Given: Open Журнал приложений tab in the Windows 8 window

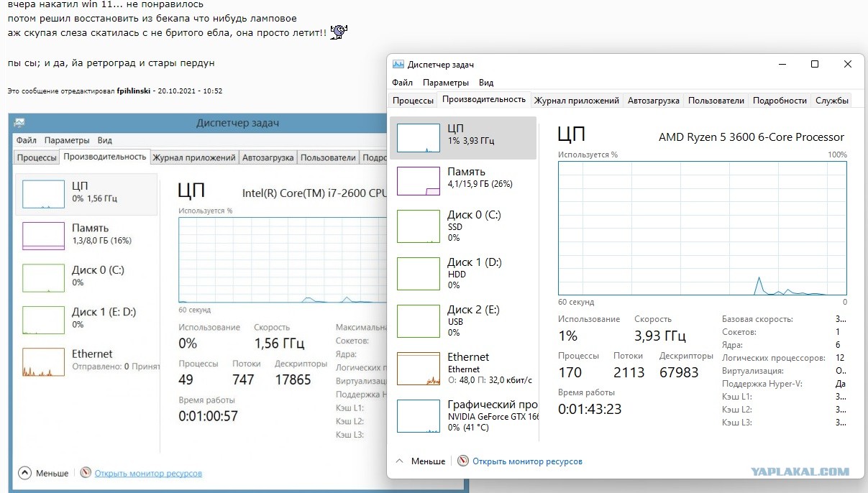Looking at the screenshot, I should pyautogui.click(x=194, y=157).
